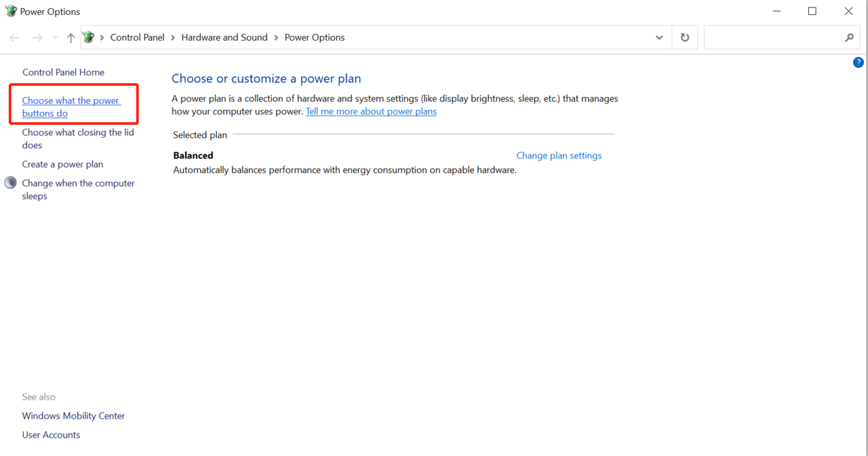Expand the chevron after Control Panel breadcrumb
The width and height of the screenshot is (868, 456).
(173, 38)
